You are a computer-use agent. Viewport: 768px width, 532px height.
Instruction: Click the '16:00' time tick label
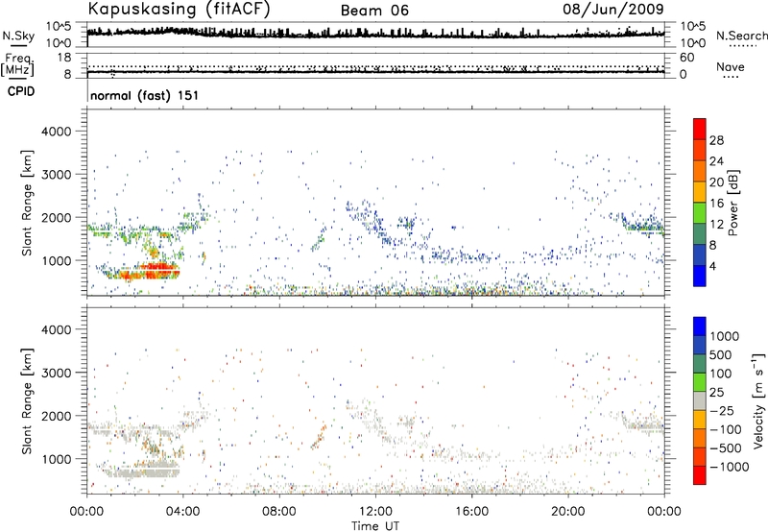471,512
